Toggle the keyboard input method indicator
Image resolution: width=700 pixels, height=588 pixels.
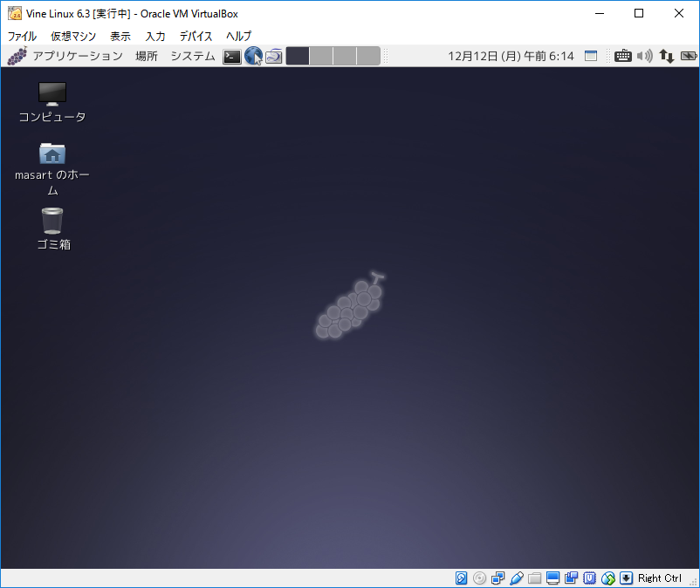coord(623,56)
